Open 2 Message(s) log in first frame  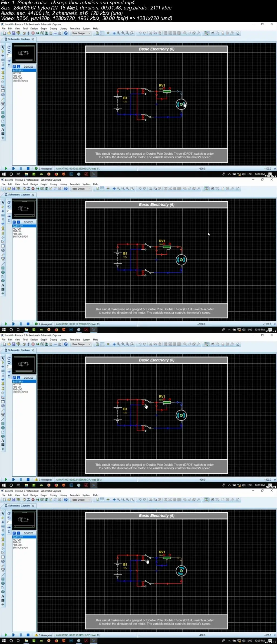(43, 169)
